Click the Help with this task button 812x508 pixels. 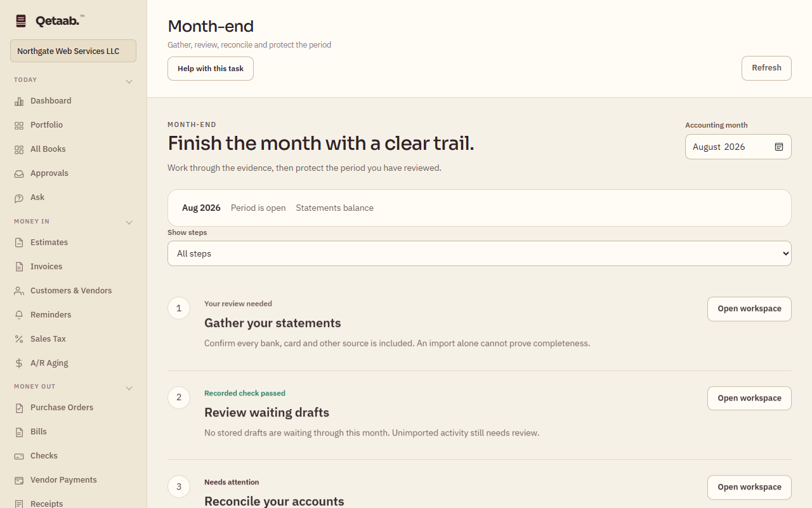point(211,69)
